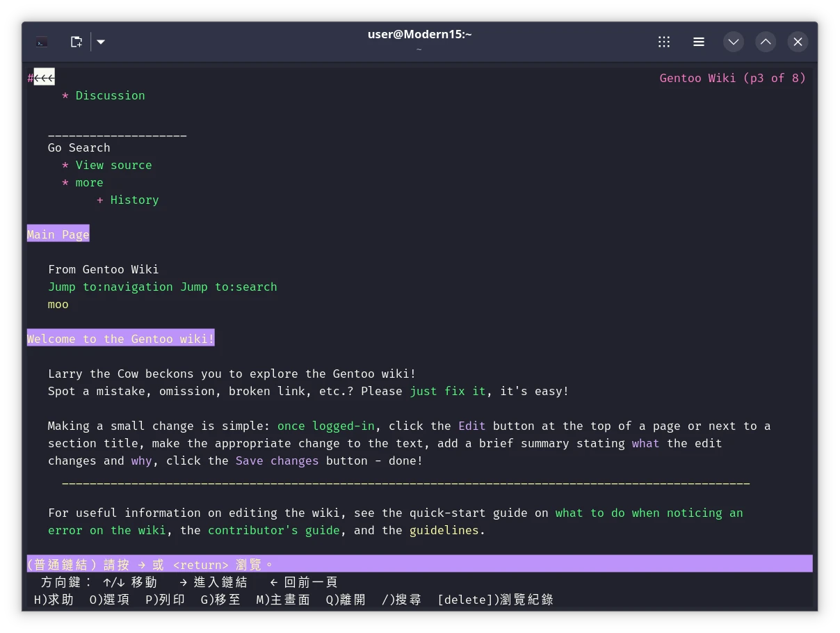The image size is (840, 633).
Task: Open the hamburger main menu
Action: coord(698,42)
